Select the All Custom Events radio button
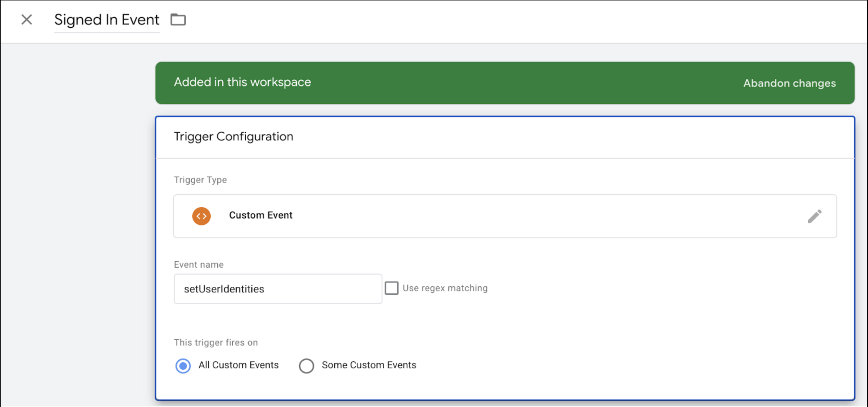Viewport: 868px width, 407px height. 183,366
